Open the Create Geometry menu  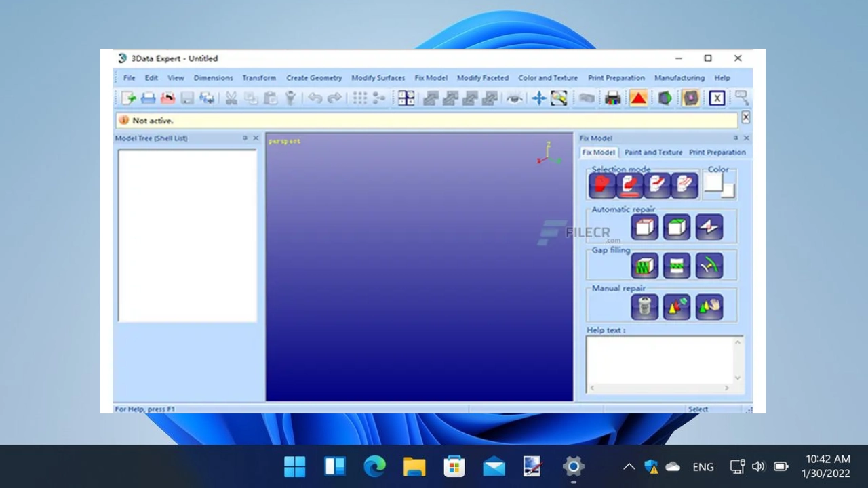point(314,78)
